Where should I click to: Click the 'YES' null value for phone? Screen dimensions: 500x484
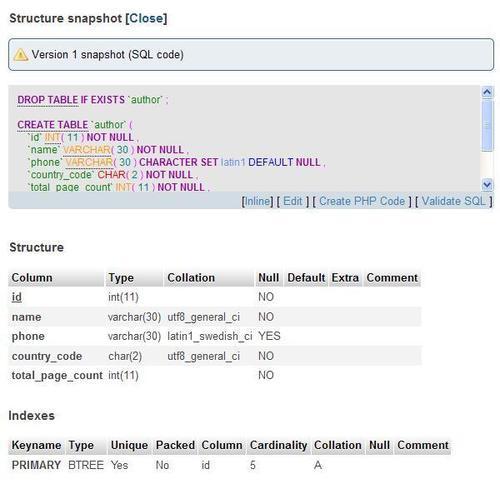(269, 336)
